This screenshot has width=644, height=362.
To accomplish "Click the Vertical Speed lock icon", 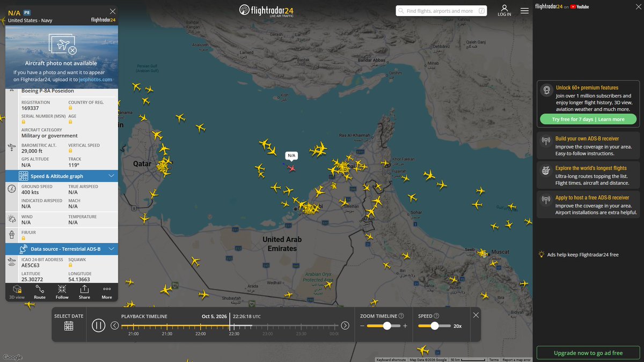I will (70, 151).
